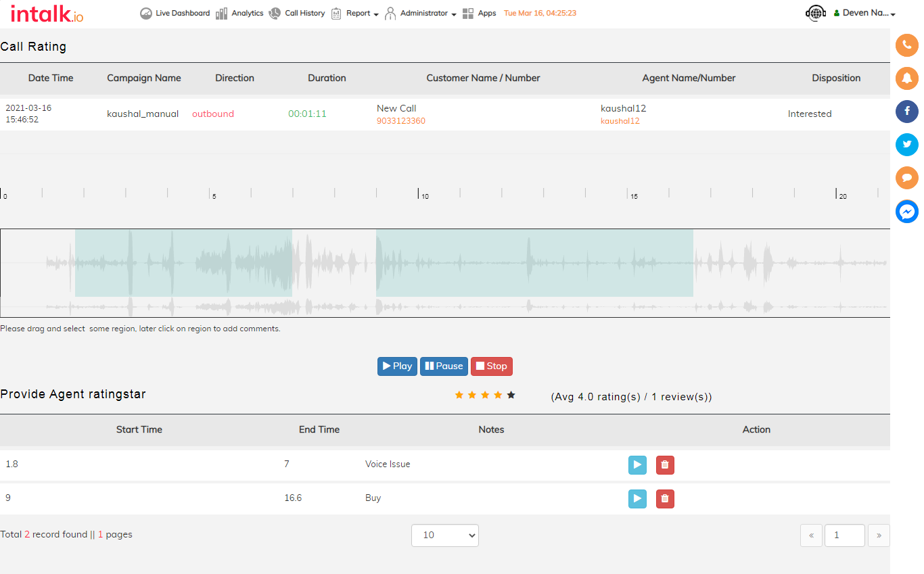Click the outbound direction value
This screenshot has width=924, height=574.
[213, 114]
